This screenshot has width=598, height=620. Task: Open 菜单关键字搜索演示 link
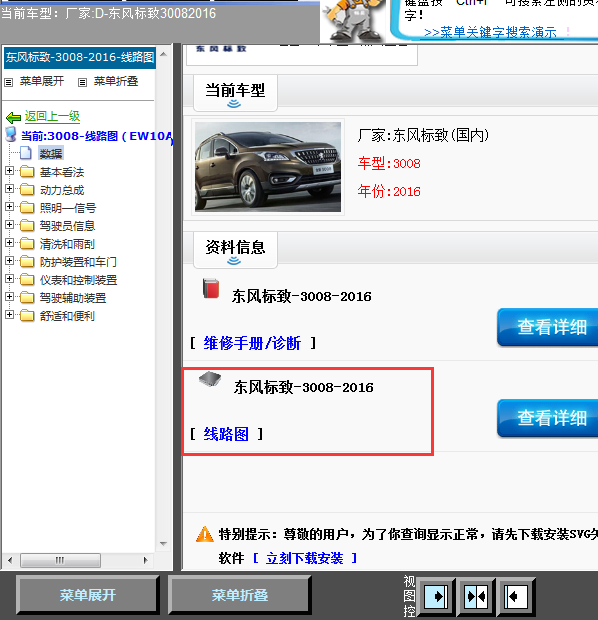click(x=490, y=32)
